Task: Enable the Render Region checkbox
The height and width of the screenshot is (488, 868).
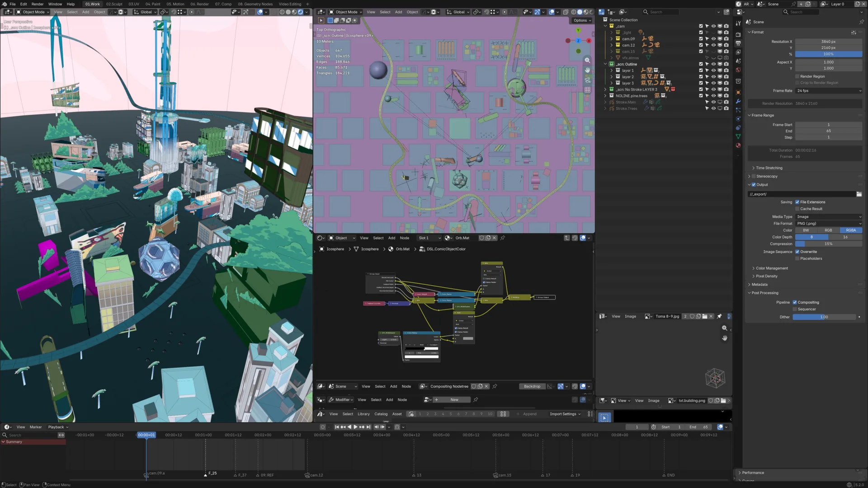Action: pos(797,76)
